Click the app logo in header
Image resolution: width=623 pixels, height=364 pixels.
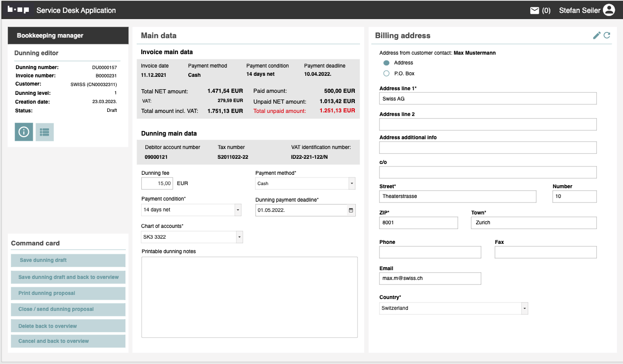(x=18, y=10)
